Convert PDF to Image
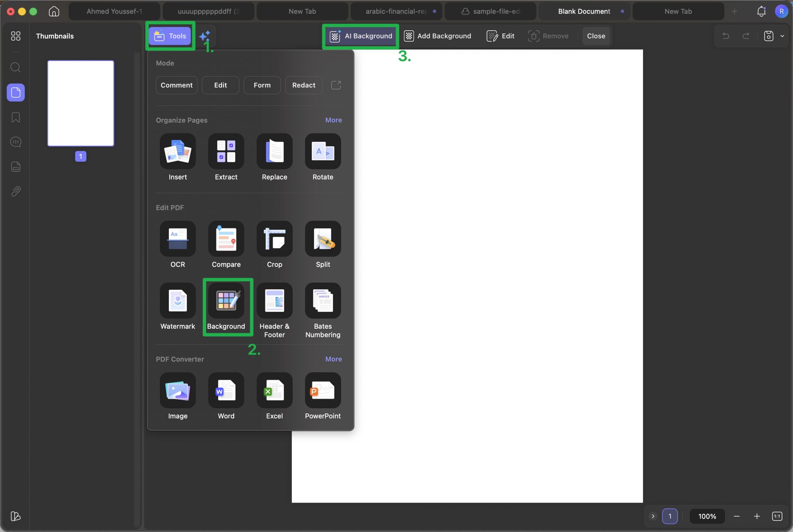This screenshot has width=793, height=532. [177, 396]
